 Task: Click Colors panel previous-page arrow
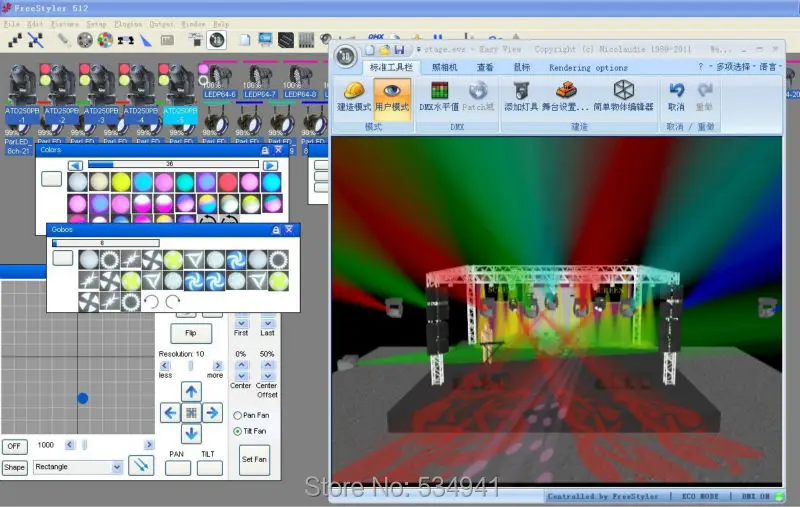pyautogui.click(x=76, y=165)
